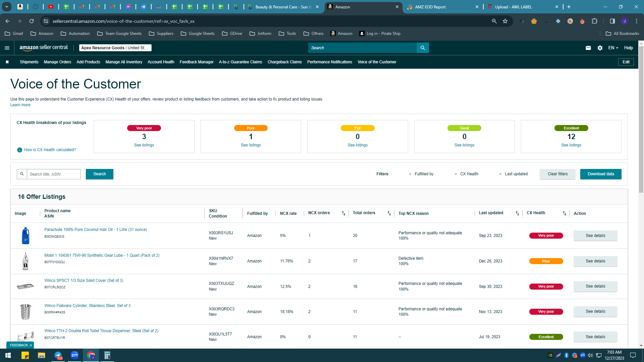Sort by the Total orders column arrows
Image resolution: width=644 pixels, height=362 pixels.
tap(389, 214)
